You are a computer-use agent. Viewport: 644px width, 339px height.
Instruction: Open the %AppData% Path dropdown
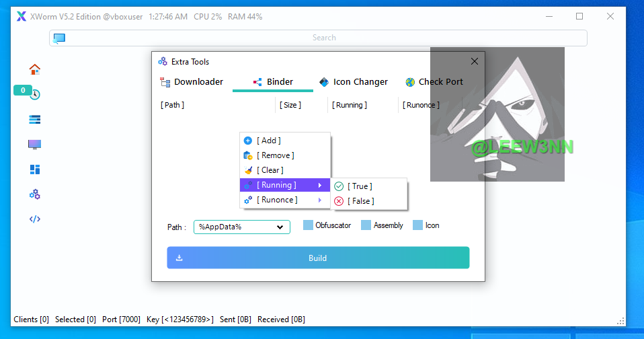tap(242, 227)
